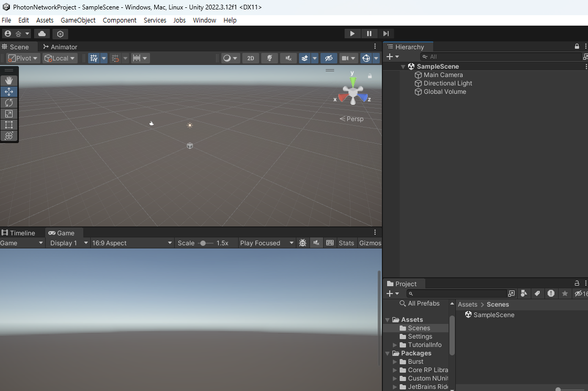Select Main Camera in Hierarchy
The height and width of the screenshot is (391, 588).
point(443,75)
